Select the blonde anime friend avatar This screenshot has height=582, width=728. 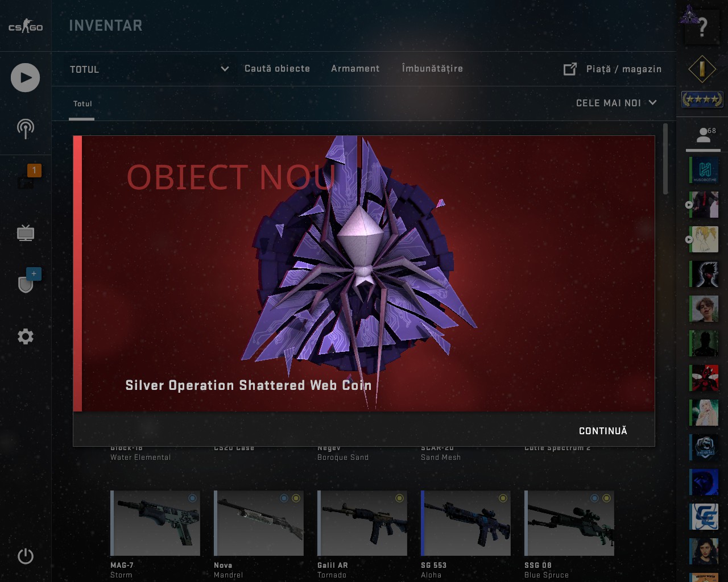pos(704,239)
